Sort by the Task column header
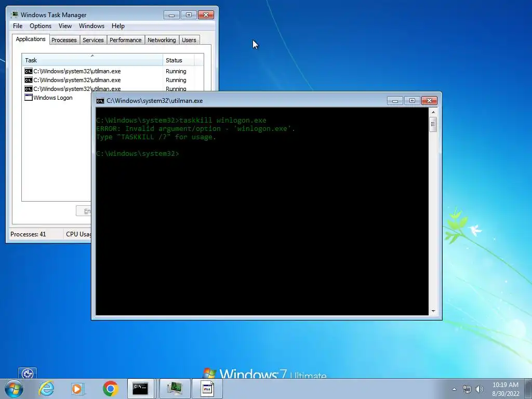 pos(92,60)
